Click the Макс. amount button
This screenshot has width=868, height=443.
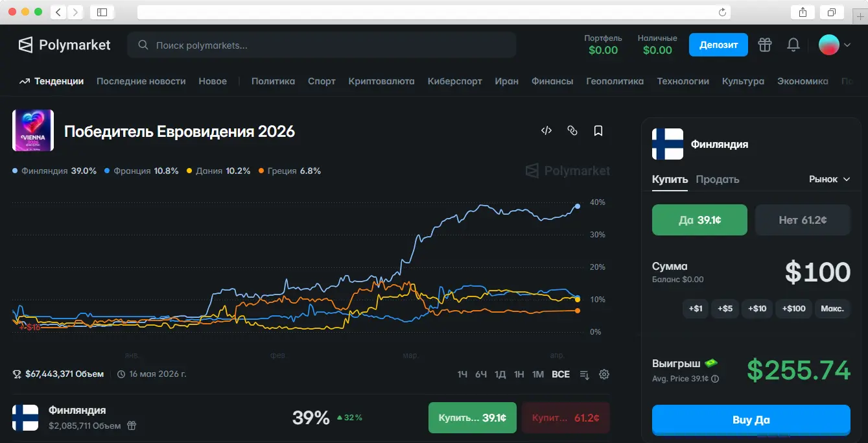832,309
